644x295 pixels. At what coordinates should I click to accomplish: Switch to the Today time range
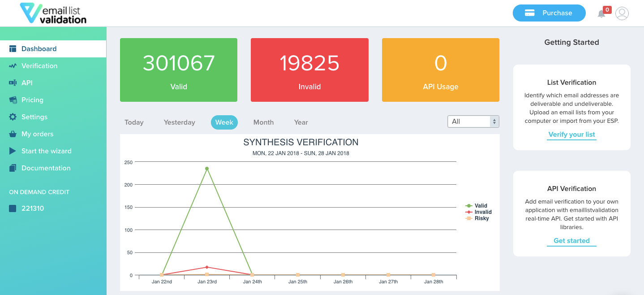tap(134, 122)
